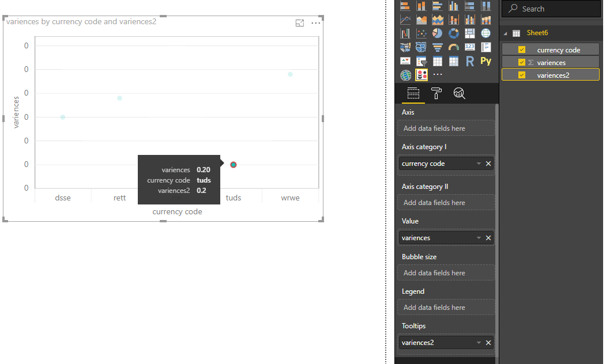This screenshot has width=606, height=364.
Task: Choose the Card (123) visualization icon
Action: (470, 47)
